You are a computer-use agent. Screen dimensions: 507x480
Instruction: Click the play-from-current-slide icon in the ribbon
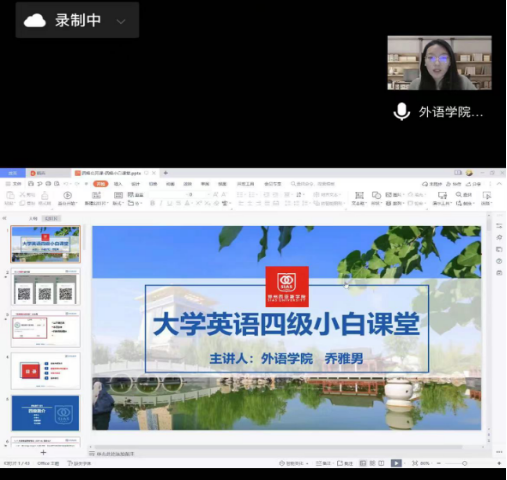(x=67, y=196)
